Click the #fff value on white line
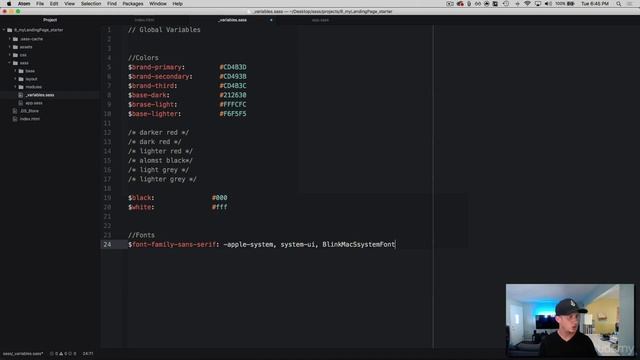Image resolution: width=640 pixels, height=360 pixels. click(220, 207)
